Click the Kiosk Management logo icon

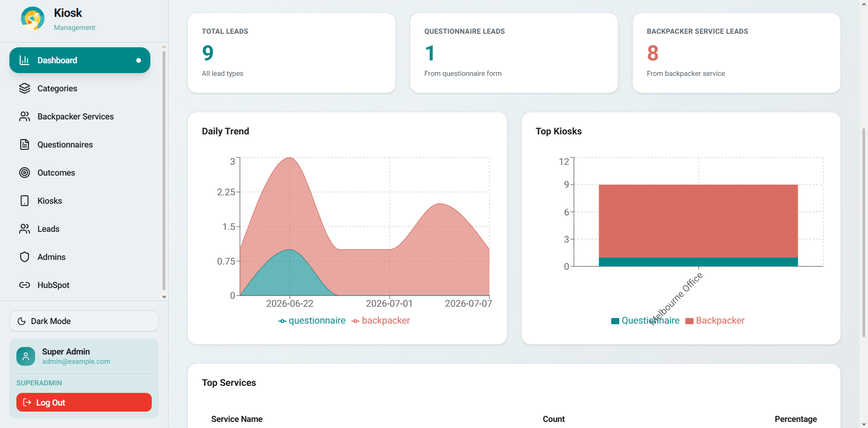pos(33,19)
